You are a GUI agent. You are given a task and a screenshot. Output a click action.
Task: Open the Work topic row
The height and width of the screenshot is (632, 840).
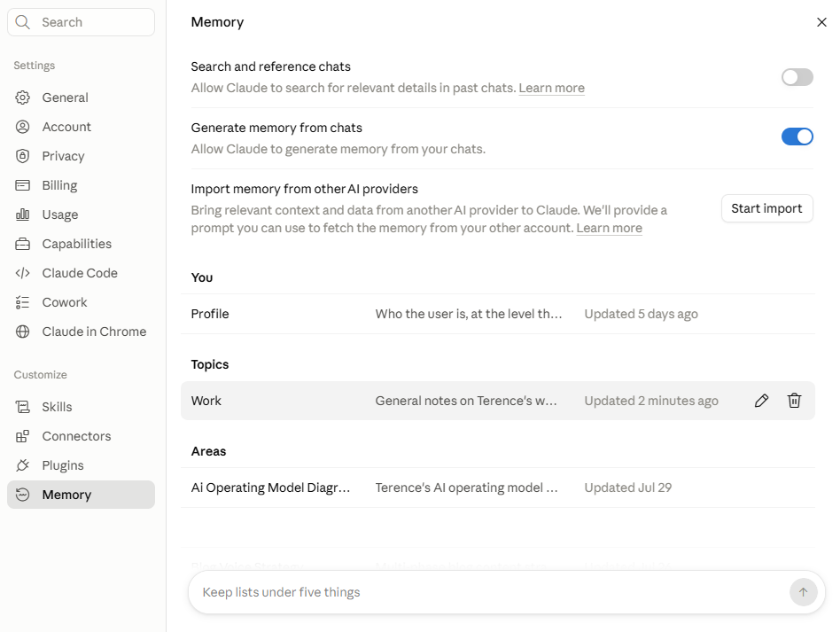coord(498,401)
